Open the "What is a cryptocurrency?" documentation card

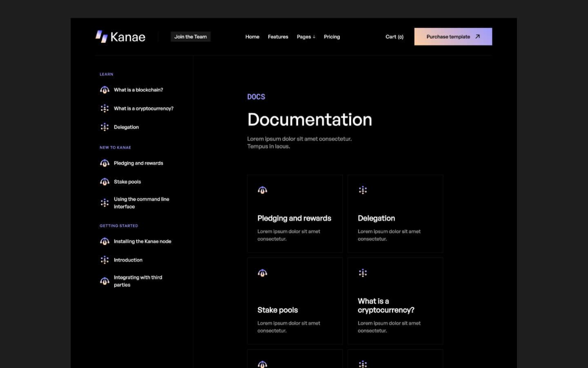pyautogui.click(x=395, y=301)
